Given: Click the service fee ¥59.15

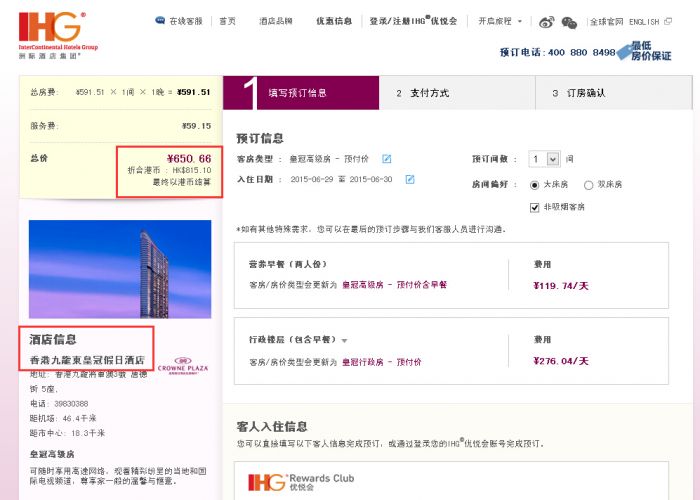Looking at the screenshot, I should point(196,126).
